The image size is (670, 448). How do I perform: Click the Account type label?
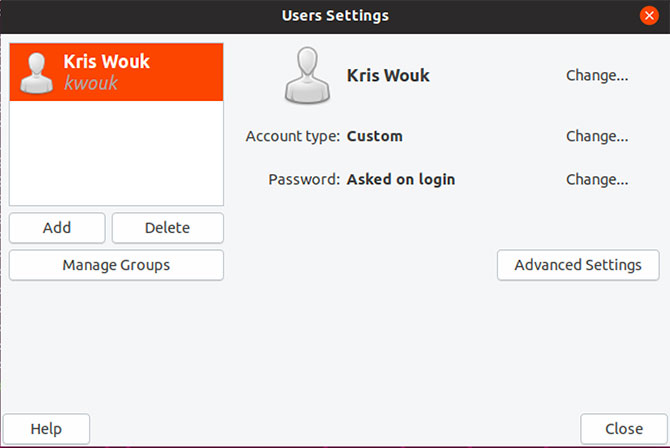tap(292, 136)
